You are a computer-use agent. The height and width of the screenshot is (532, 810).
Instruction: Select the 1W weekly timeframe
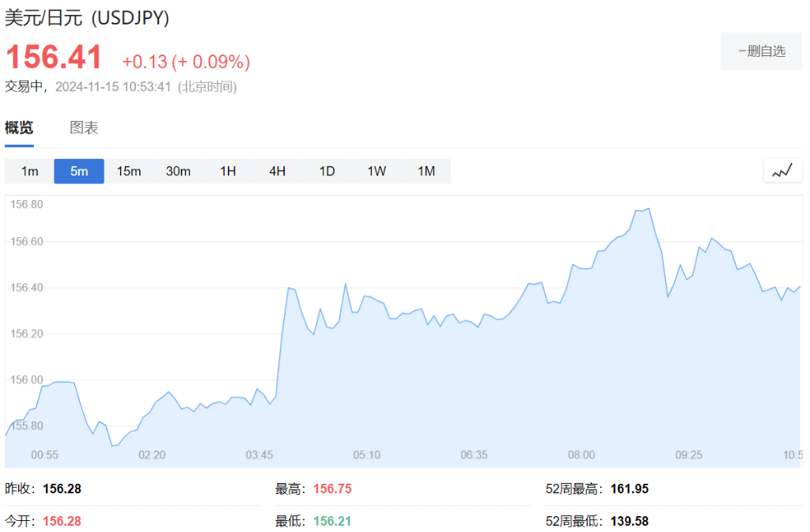376,171
